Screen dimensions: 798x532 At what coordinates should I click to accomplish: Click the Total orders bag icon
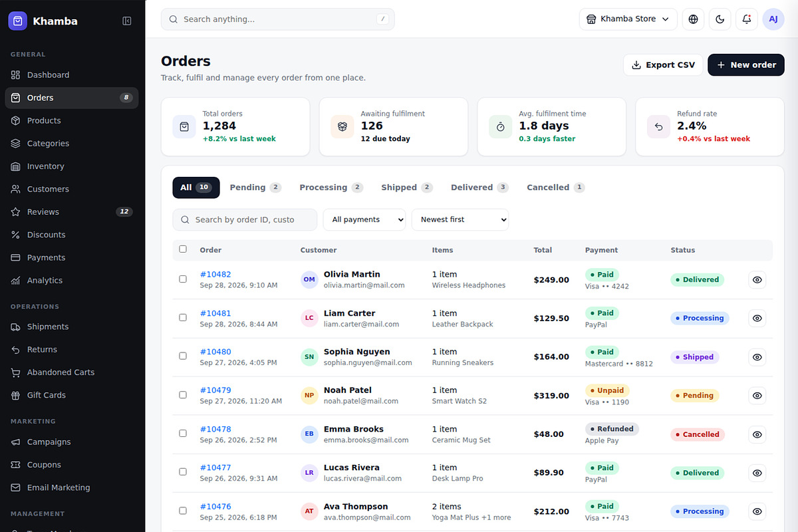[184, 126]
